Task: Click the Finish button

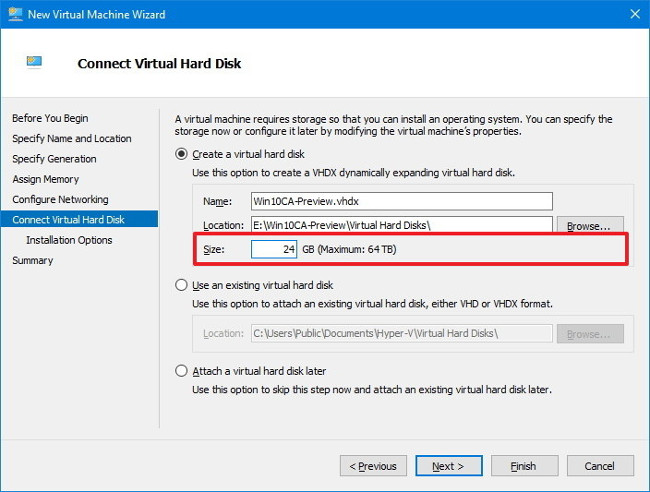Action: point(524,466)
